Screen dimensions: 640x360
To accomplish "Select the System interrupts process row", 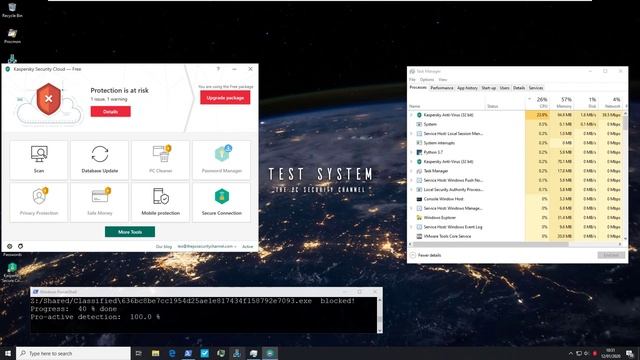I will coord(516,143).
